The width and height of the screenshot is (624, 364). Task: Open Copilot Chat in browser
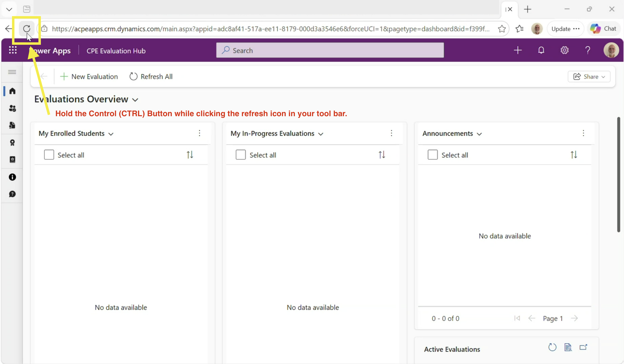tap(603, 29)
